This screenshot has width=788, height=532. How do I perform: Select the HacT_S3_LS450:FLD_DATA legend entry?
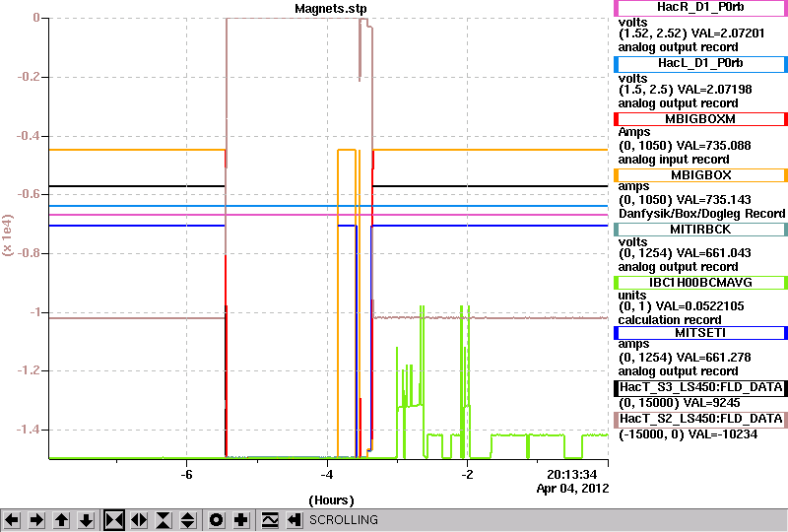coord(700,388)
